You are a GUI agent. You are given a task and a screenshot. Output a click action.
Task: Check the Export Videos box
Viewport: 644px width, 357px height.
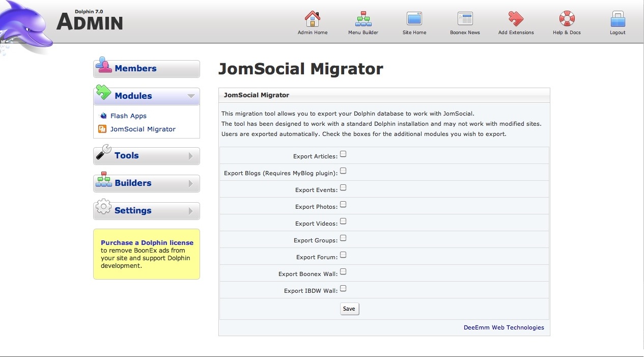pos(343,221)
